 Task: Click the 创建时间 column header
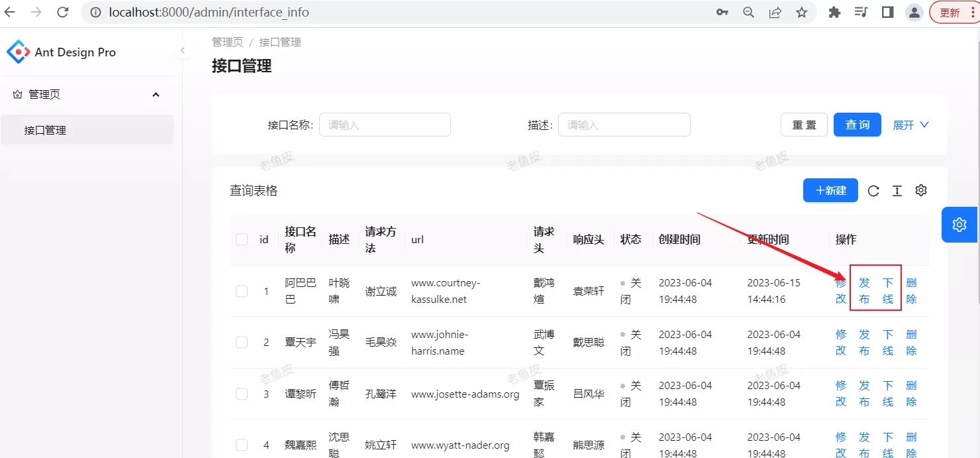(x=679, y=239)
